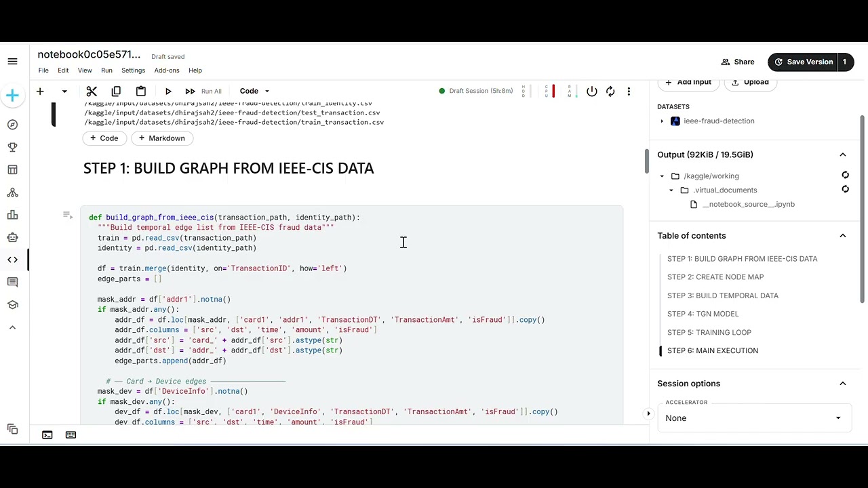This screenshot has width=868, height=488.
Task: Collapse the sidebar with chevron up
Action: click(12, 327)
